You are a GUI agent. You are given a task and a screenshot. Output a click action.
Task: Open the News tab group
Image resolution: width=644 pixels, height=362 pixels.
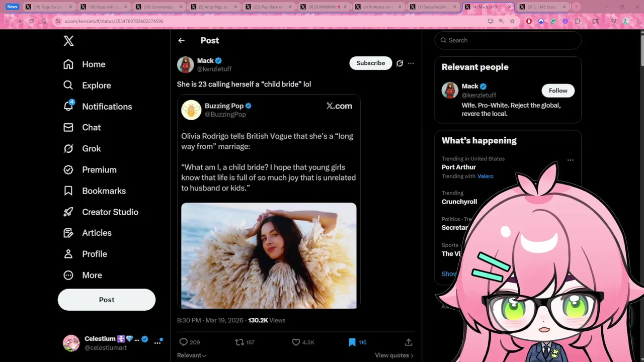point(13,7)
